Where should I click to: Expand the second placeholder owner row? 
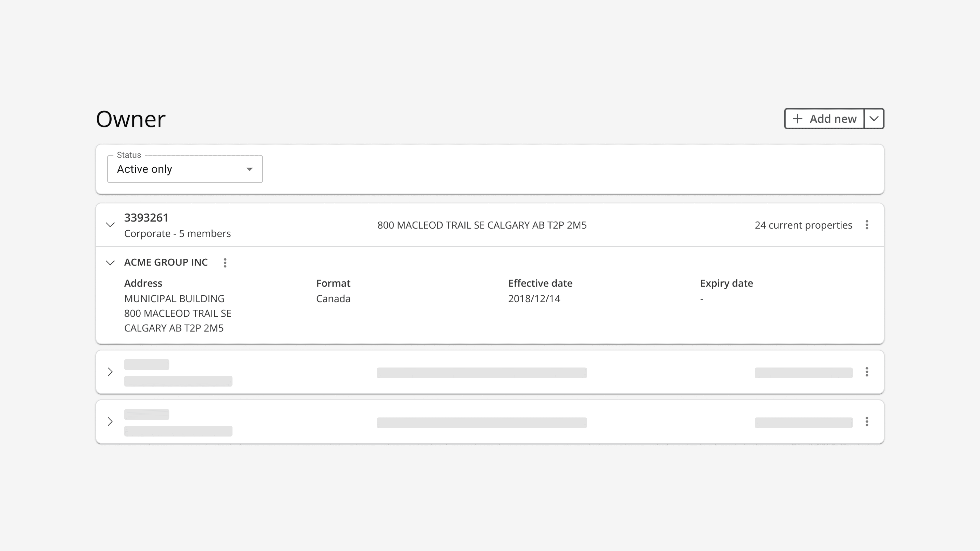[x=110, y=372]
